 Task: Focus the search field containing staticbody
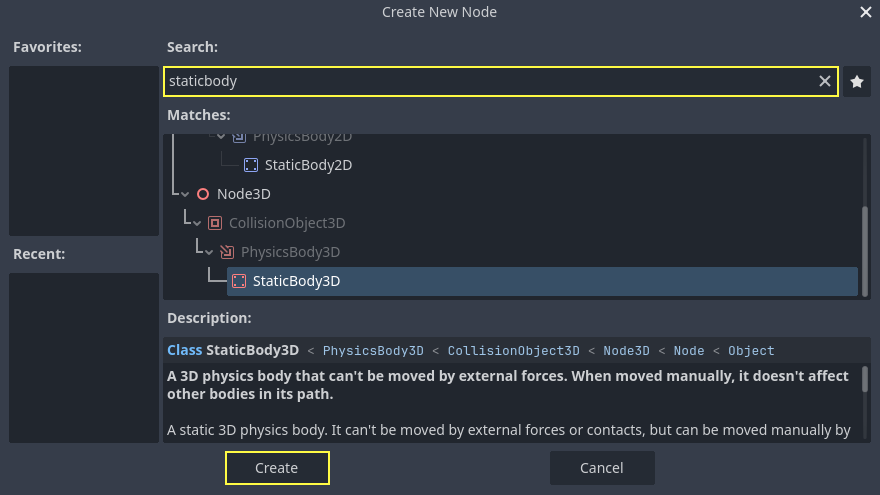coord(490,82)
